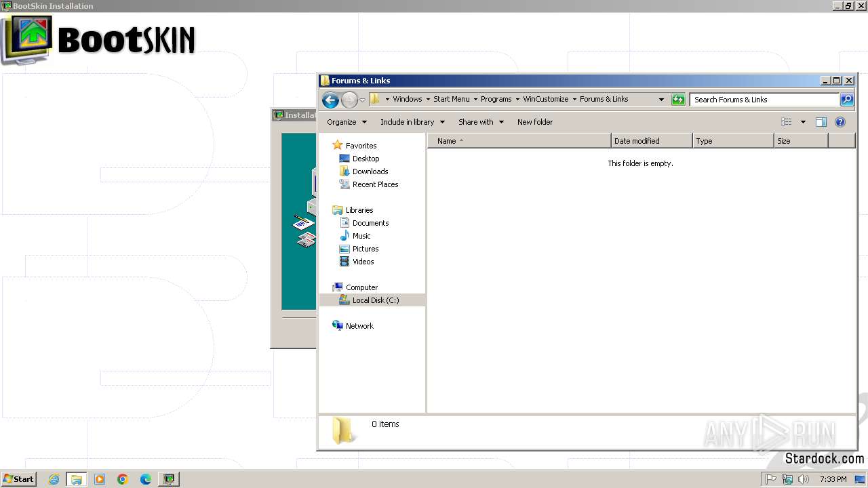Viewport: 868px width, 488px height.
Task: Open Videos library in navigation pane
Action: (x=363, y=262)
